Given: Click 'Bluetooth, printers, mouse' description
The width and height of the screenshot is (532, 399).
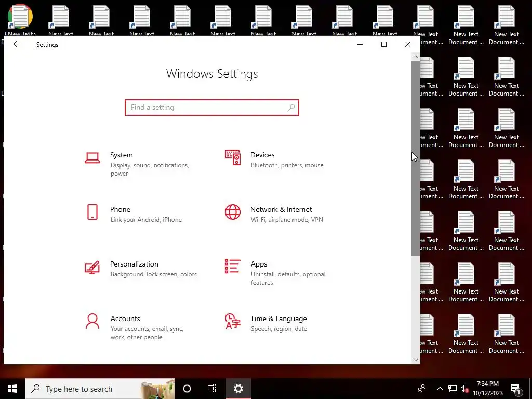Looking at the screenshot, I should pyautogui.click(x=287, y=165).
